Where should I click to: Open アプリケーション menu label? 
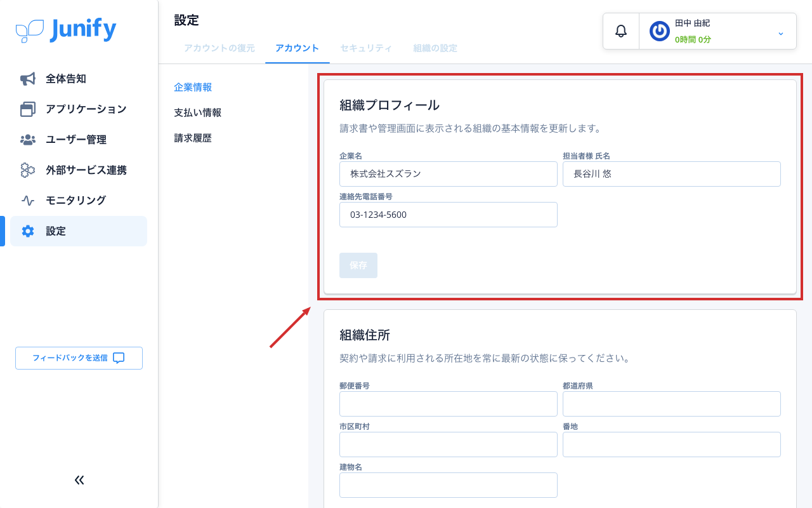pos(86,109)
